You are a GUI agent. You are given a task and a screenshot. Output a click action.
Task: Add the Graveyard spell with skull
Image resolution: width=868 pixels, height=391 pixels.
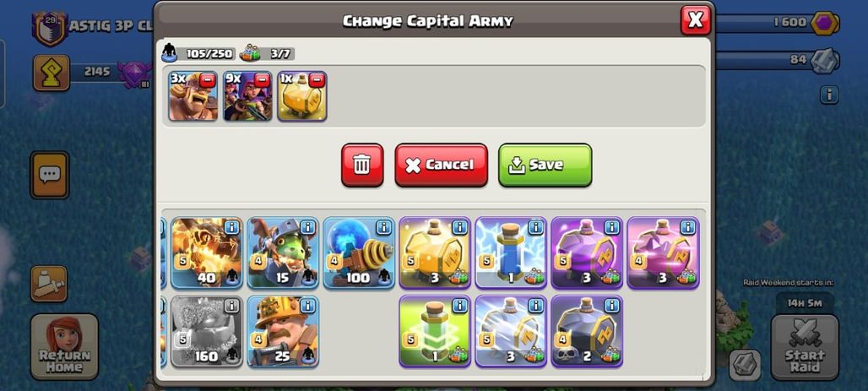[x=587, y=331]
